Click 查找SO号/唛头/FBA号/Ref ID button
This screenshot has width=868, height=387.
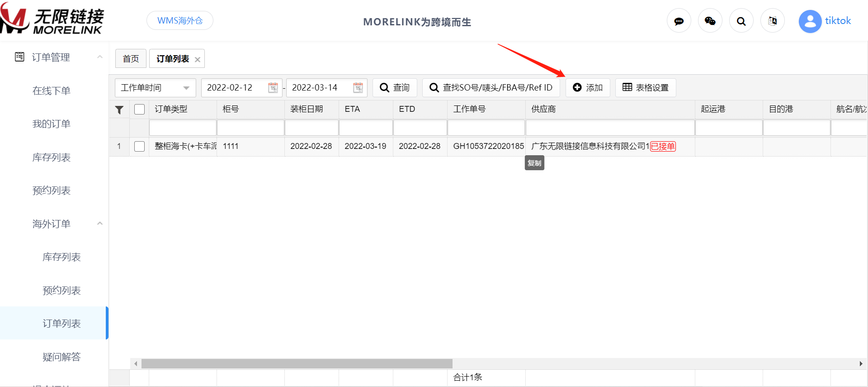click(x=491, y=88)
